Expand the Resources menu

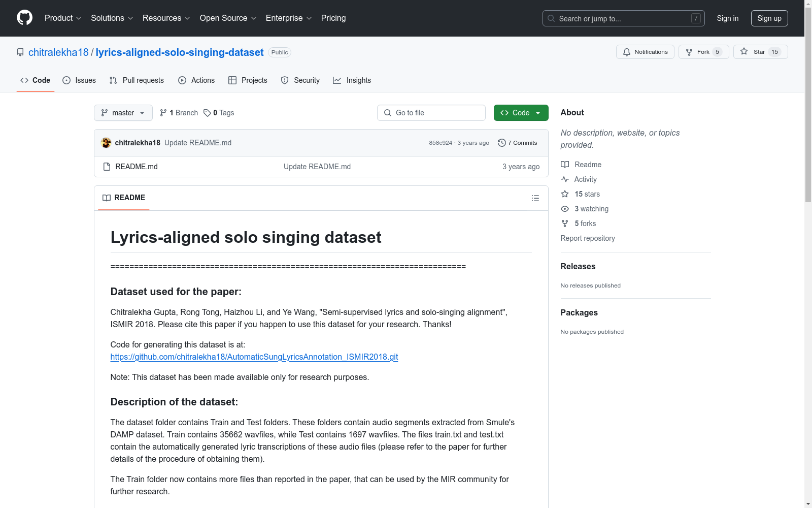(x=166, y=18)
